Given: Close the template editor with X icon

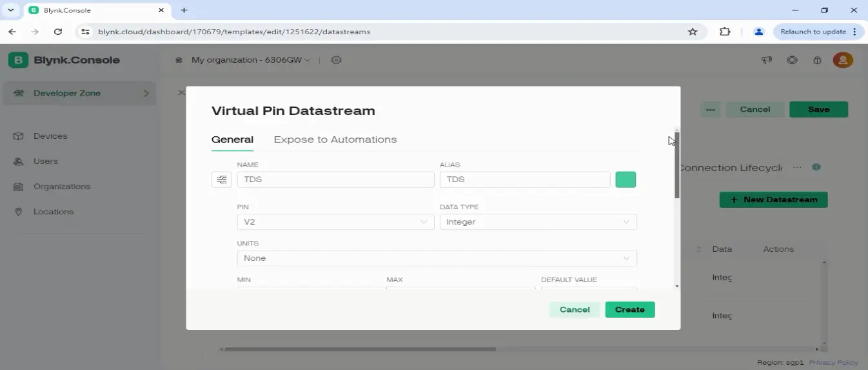Looking at the screenshot, I should pos(181,92).
